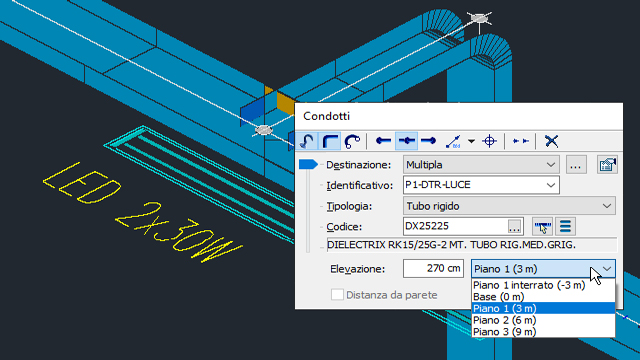
Task: Click the crosshair target point icon
Action: (489, 141)
